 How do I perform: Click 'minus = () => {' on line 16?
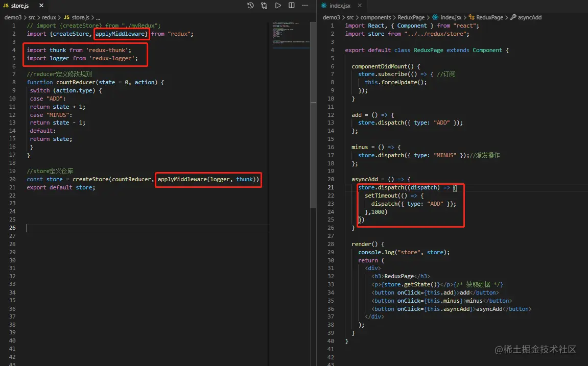pos(376,147)
